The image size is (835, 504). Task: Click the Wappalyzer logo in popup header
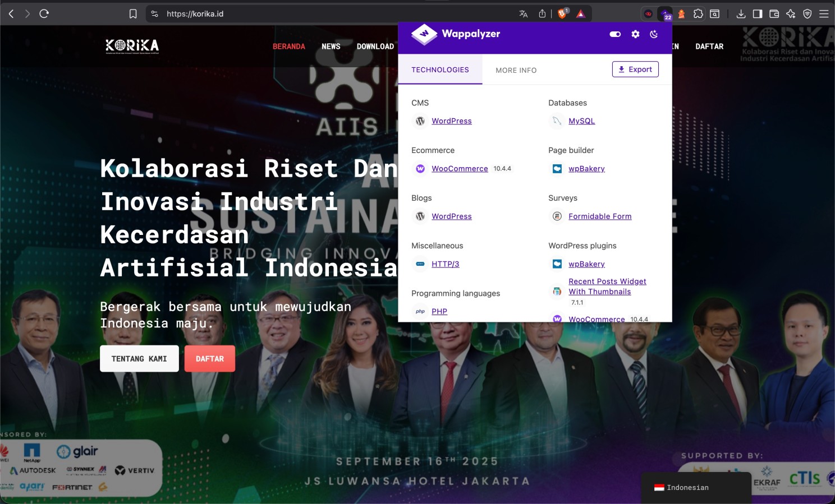455,34
